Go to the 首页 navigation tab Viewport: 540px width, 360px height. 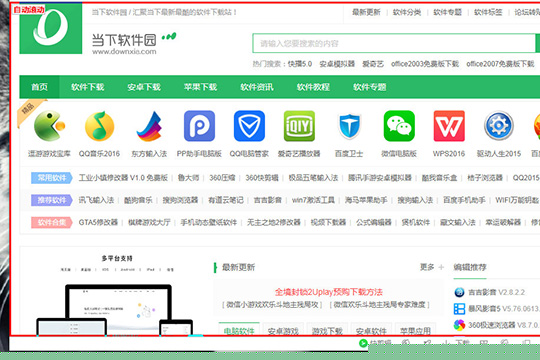tap(40, 87)
